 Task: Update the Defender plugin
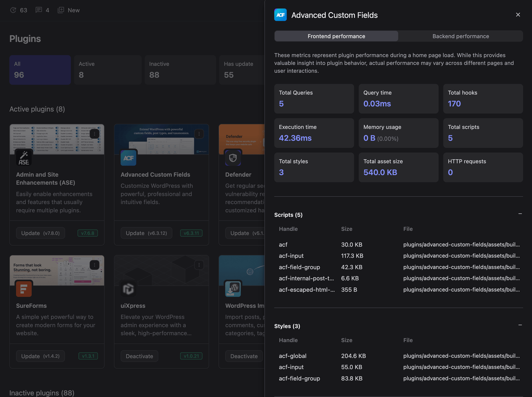coord(245,233)
